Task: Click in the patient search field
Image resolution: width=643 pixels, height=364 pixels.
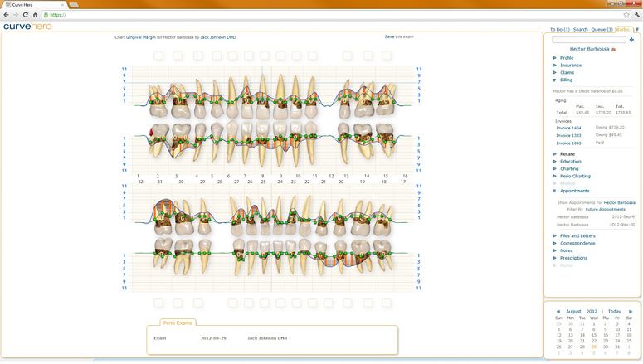Action: point(589,40)
